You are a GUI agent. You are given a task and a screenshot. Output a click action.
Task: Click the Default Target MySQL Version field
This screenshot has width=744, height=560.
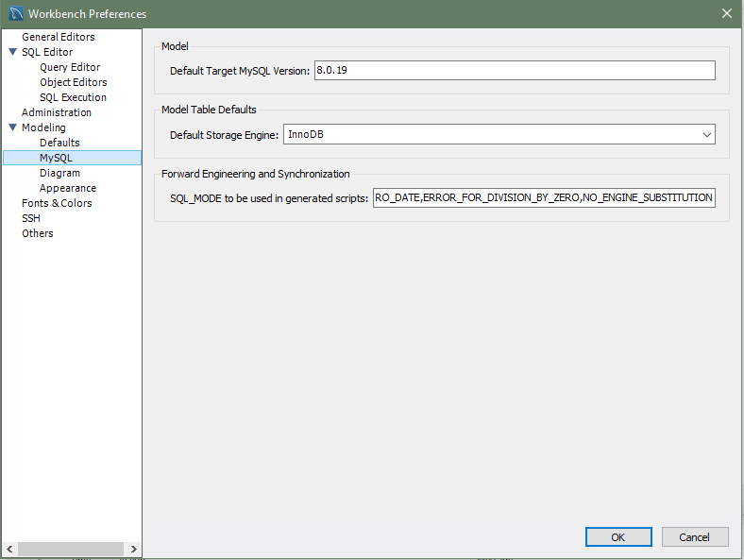514,71
